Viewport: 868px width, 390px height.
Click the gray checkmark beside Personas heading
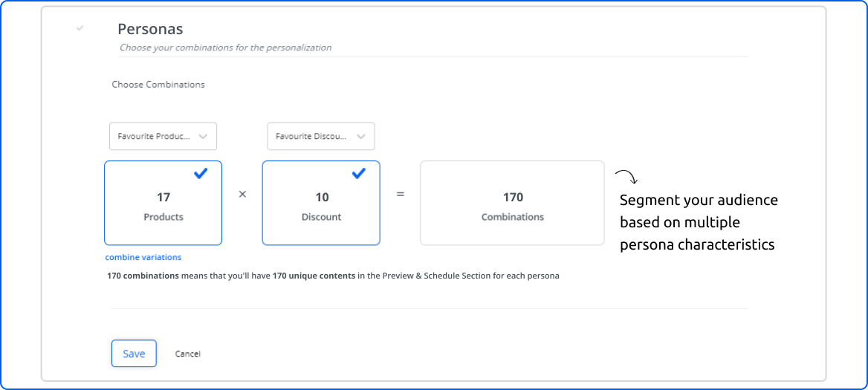pos(80,28)
